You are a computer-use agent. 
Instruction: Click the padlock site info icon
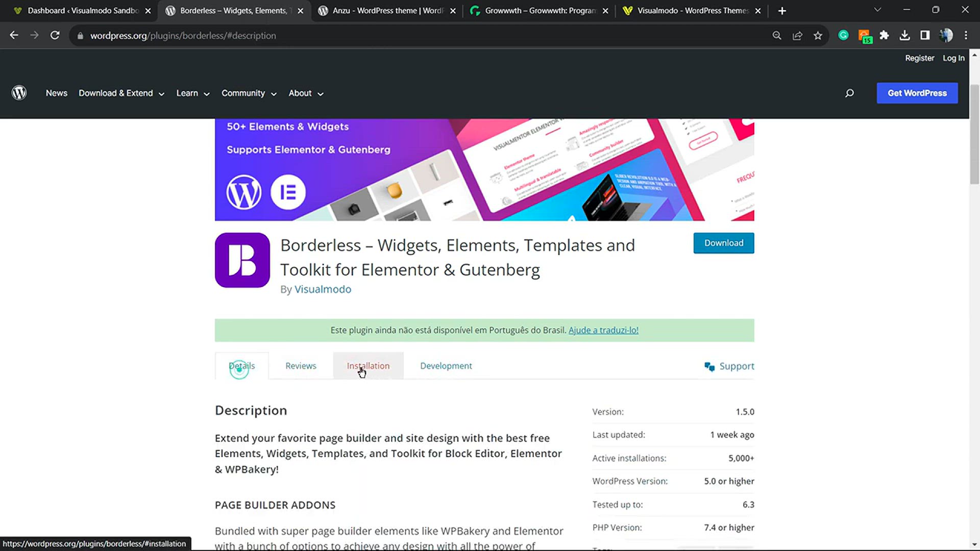pos(80,36)
